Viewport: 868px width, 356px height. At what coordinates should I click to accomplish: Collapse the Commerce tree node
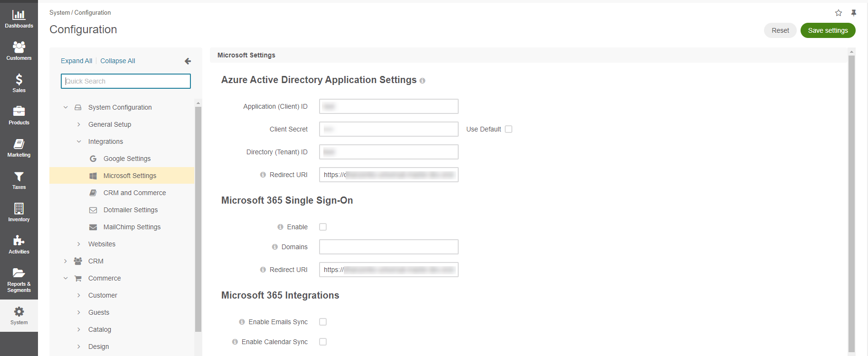pos(66,278)
